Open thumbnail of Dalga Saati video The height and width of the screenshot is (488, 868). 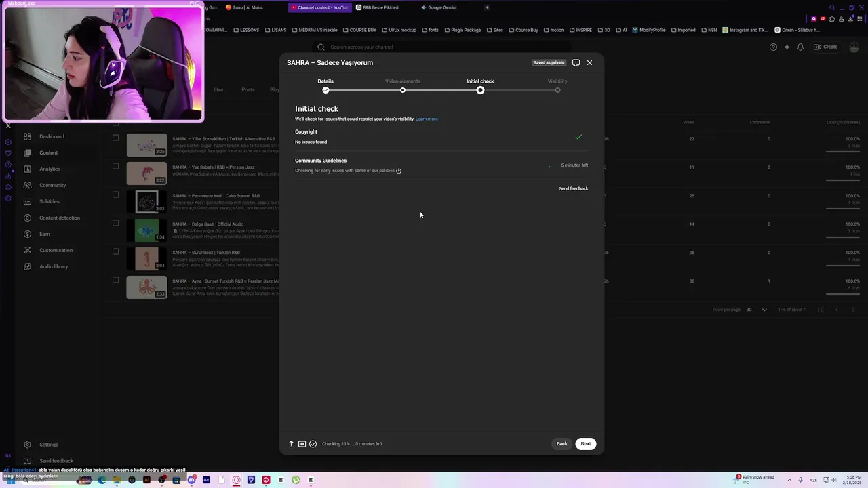pos(146,230)
